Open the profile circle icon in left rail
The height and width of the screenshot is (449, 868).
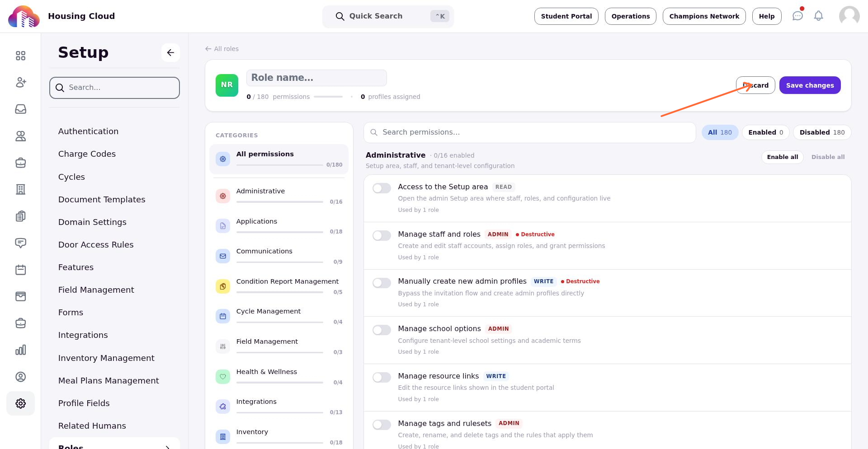pos(20,377)
